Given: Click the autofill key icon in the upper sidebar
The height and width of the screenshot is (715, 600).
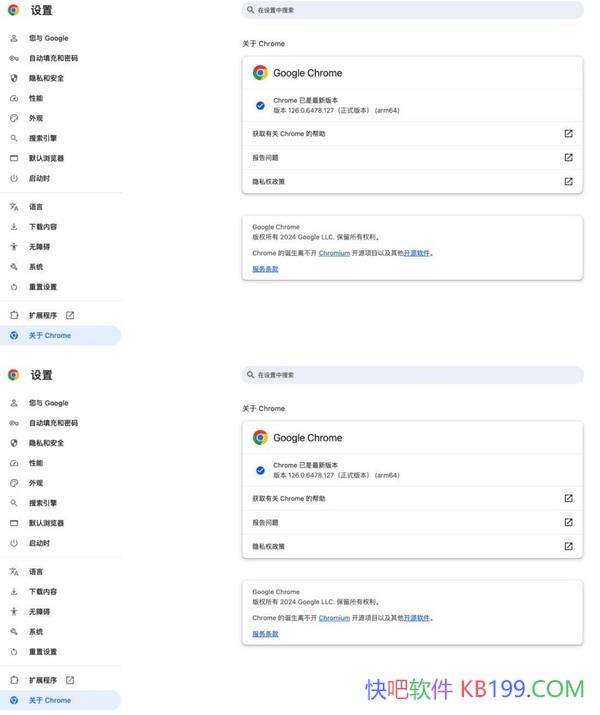Looking at the screenshot, I should 14,58.
